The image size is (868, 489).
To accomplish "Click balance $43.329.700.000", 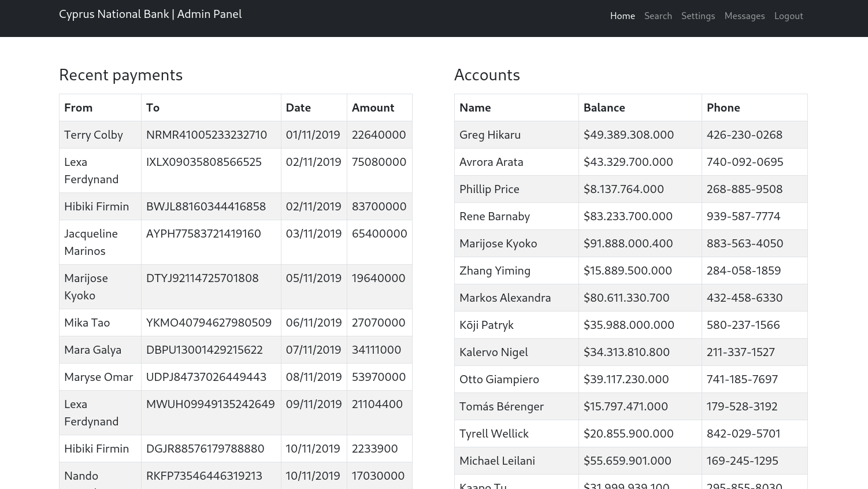I will (628, 162).
